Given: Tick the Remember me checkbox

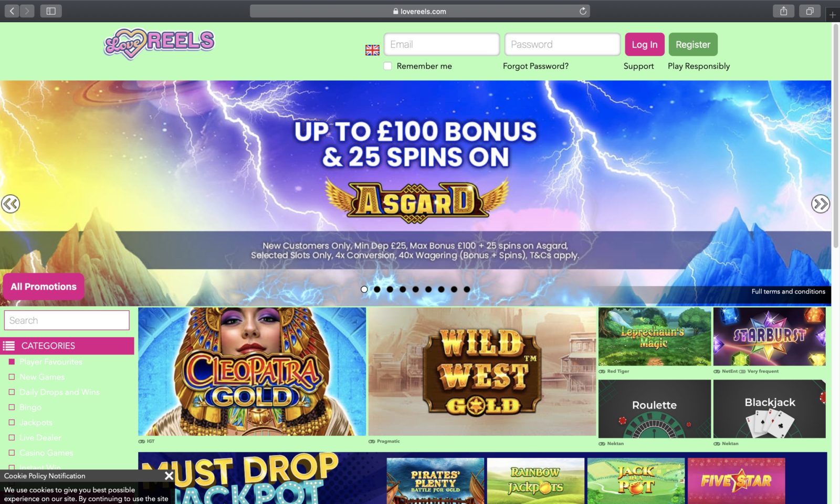Looking at the screenshot, I should [x=387, y=66].
